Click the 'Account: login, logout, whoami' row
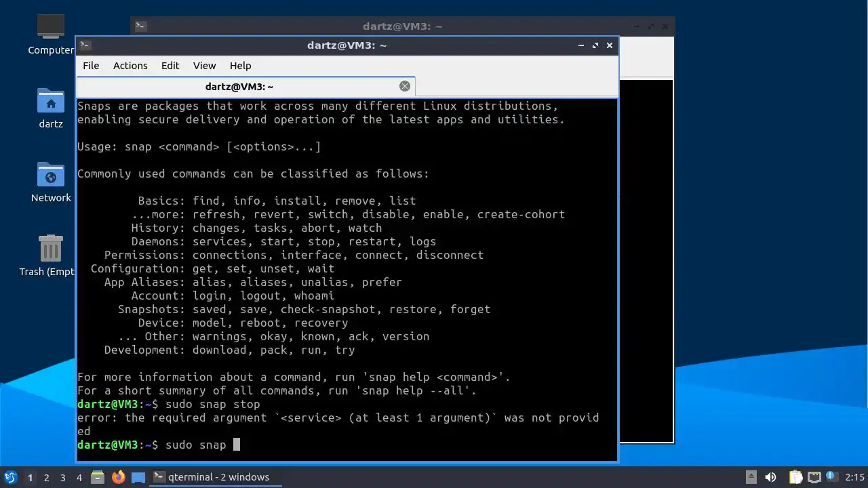The width and height of the screenshot is (868, 488). [x=233, y=296]
